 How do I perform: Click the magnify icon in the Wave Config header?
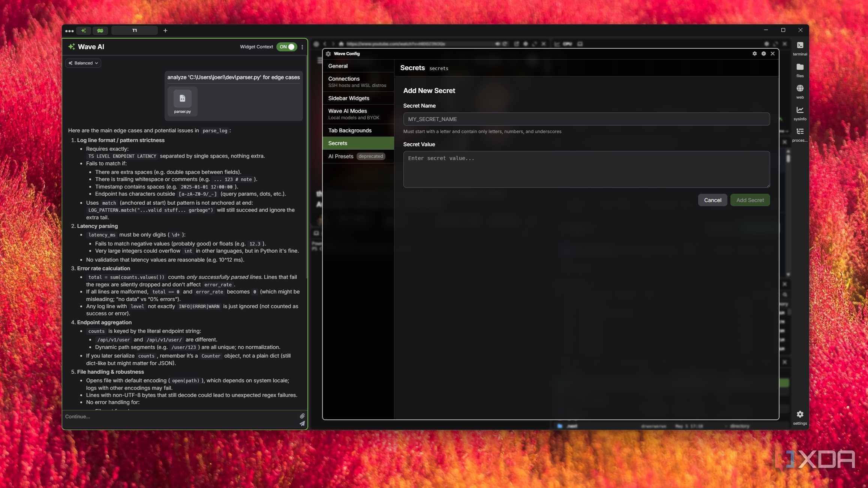(763, 54)
